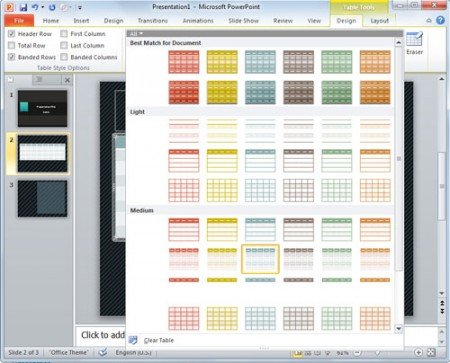Open Table Tools Layout tab

tap(380, 21)
